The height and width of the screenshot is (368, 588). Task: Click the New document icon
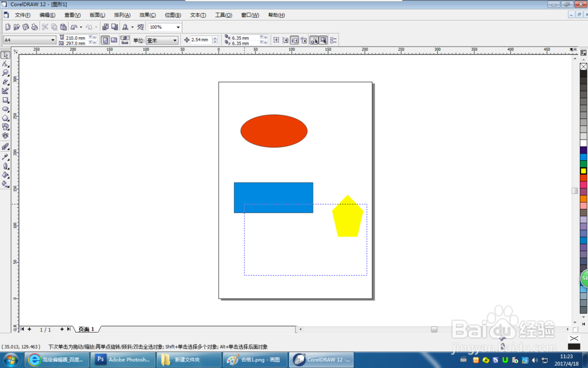click(8, 27)
